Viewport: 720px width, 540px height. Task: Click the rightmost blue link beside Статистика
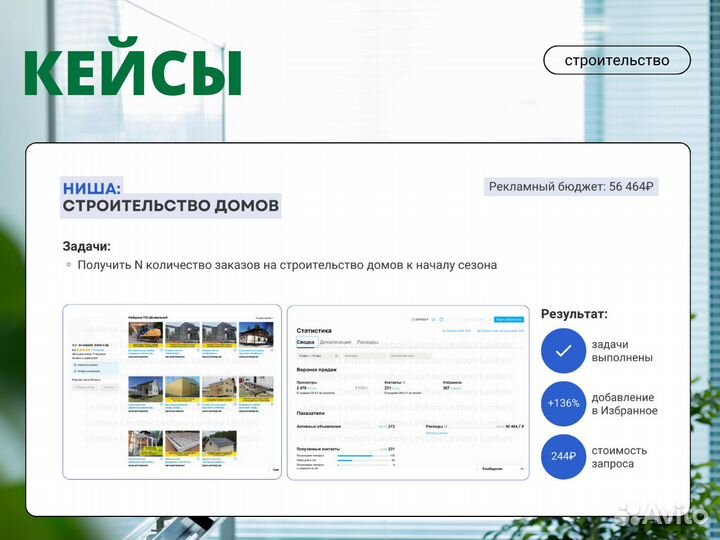(x=501, y=331)
